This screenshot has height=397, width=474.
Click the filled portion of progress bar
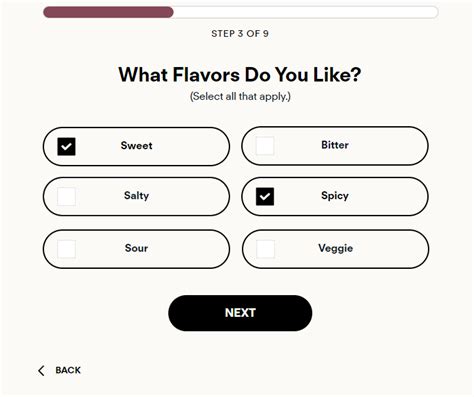108,12
